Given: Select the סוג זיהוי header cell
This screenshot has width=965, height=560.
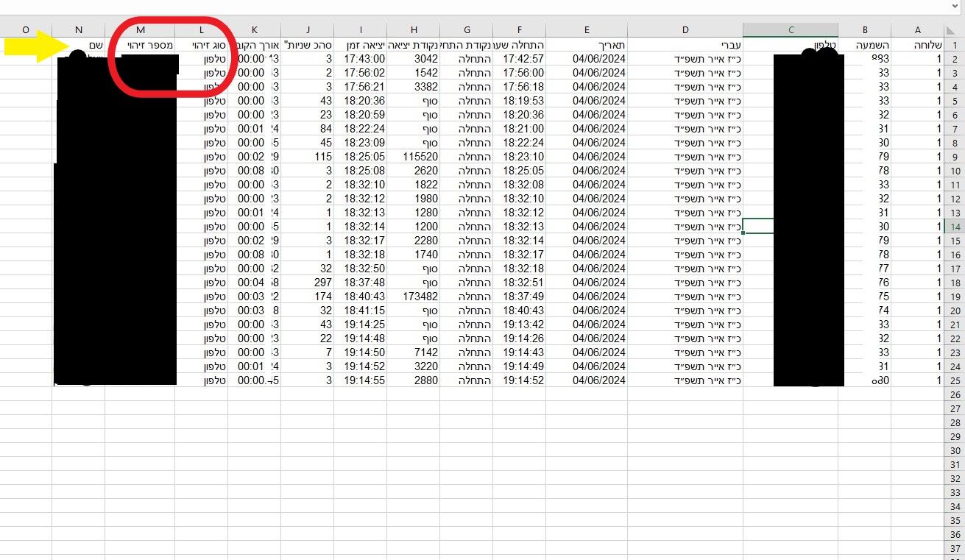Looking at the screenshot, I should (x=201, y=44).
